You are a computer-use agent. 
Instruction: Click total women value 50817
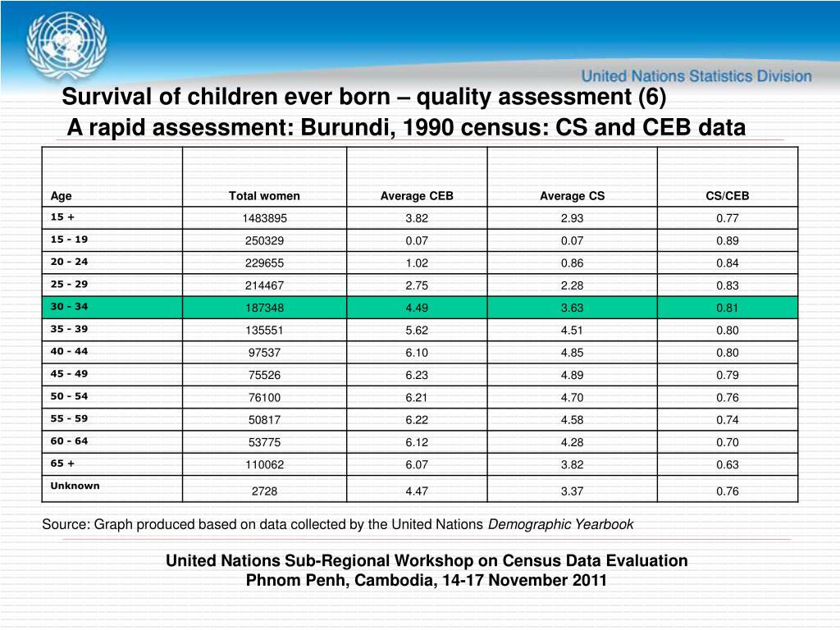[265, 421]
